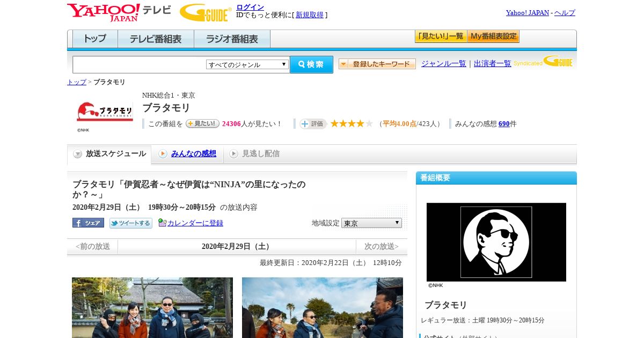
Task: Click the Tamori silhouette image in 番組概要
Action: 496,242
